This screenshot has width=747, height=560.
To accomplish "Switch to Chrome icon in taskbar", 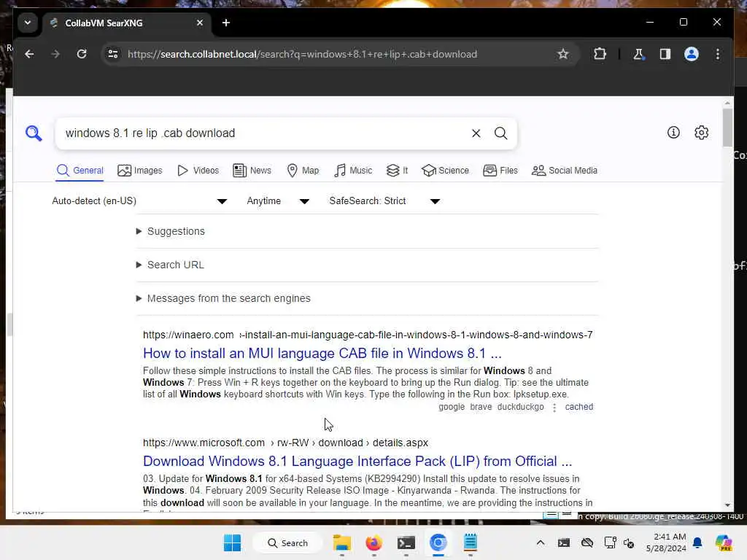I will [438, 542].
